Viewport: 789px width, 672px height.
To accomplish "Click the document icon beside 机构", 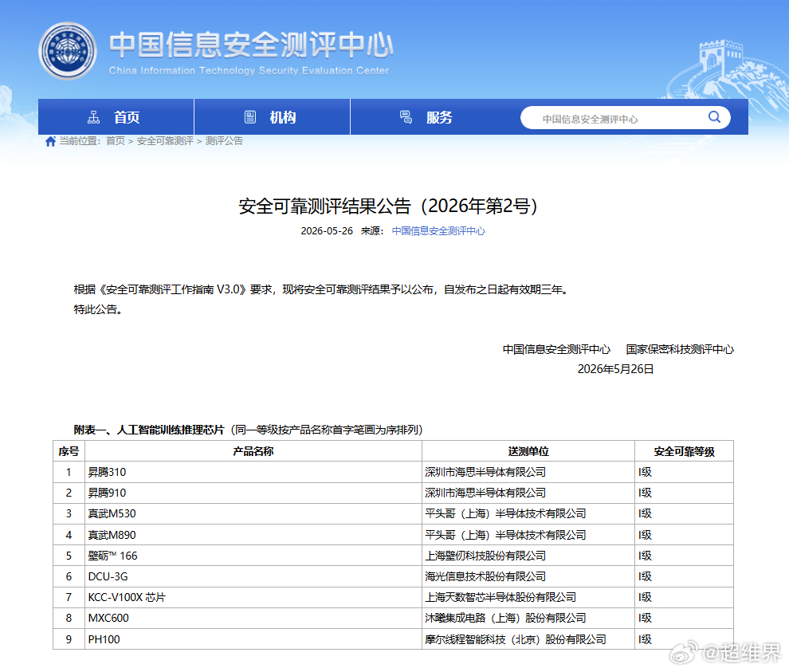I will (x=250, y=117).
